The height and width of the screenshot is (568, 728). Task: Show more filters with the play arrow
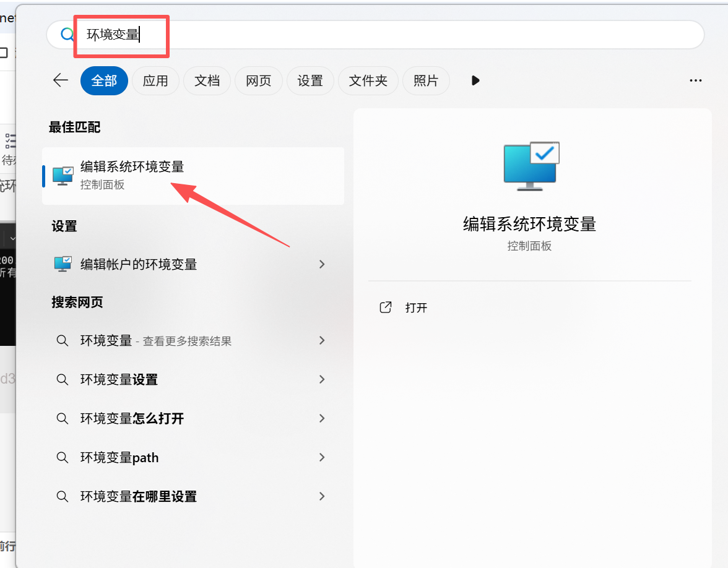(x=475, y=80)
